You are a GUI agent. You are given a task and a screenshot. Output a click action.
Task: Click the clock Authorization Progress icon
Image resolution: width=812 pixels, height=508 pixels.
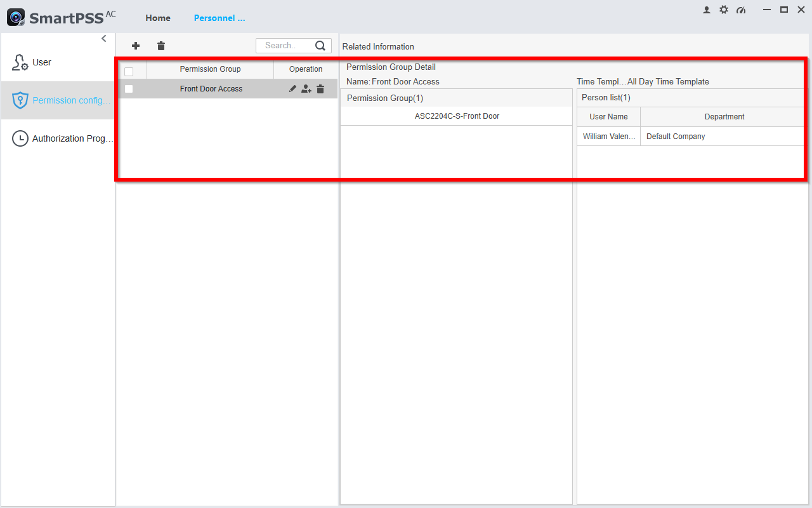(x=20, y=138)
